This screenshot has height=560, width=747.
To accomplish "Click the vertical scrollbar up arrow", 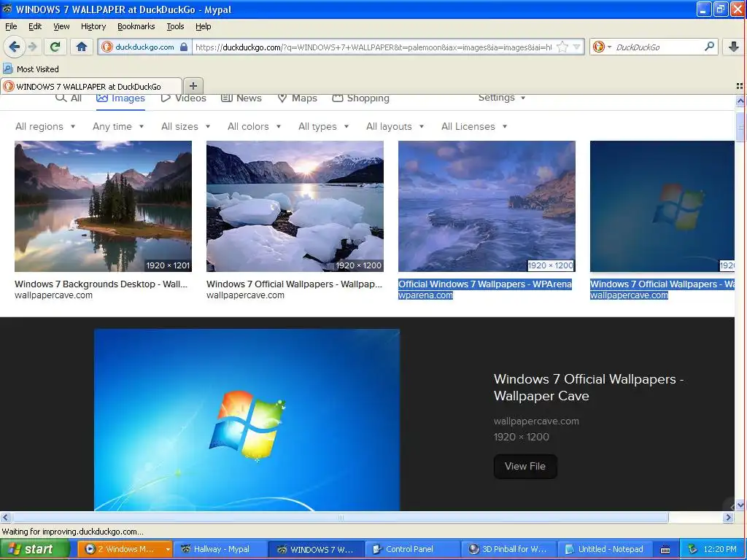I will click(740, 101).
